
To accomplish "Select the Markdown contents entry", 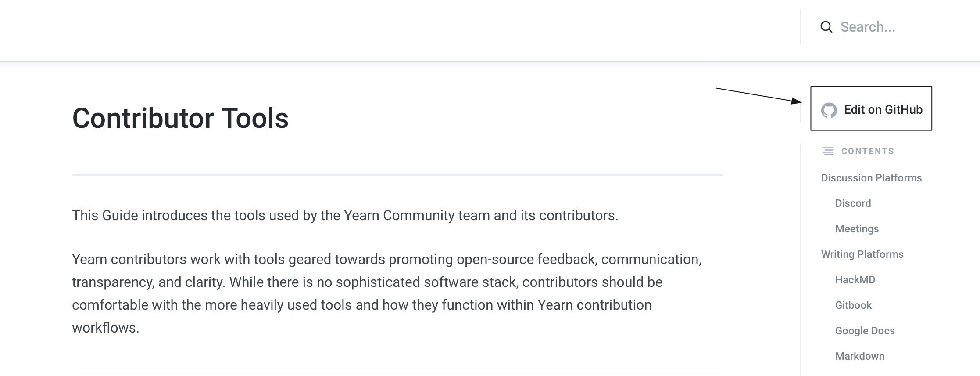I will (859, 356).
